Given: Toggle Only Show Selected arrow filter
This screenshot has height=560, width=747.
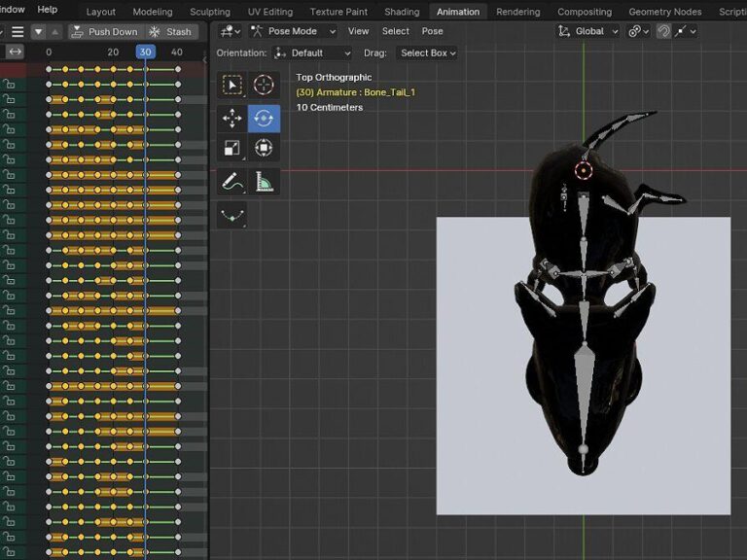Looking at the screenshot, I should (38, 32).
